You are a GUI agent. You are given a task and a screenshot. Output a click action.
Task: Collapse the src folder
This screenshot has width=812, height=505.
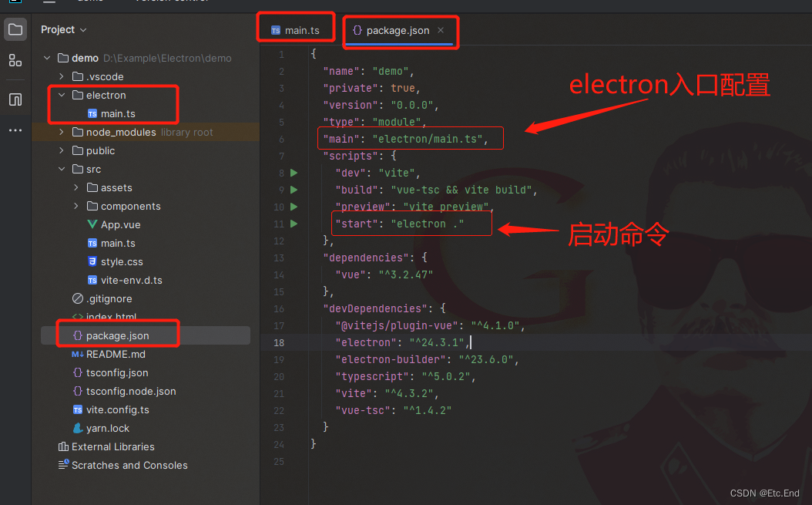pos(62,169)
